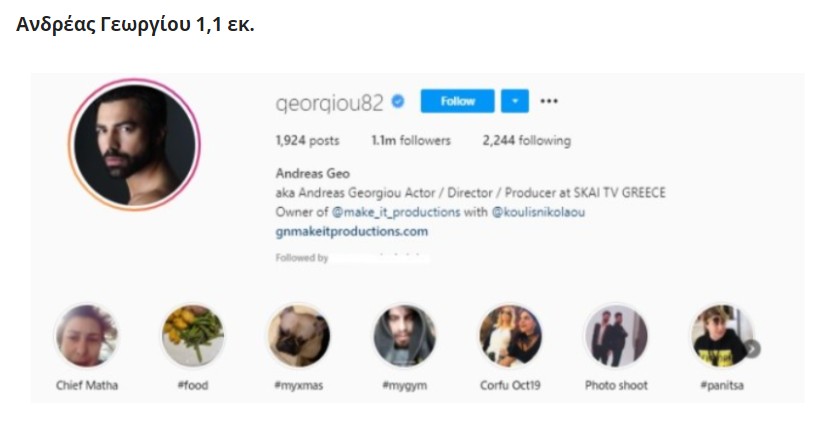Open the profile picture story
The height and width of the screenshot is (433, 820).
135,144
